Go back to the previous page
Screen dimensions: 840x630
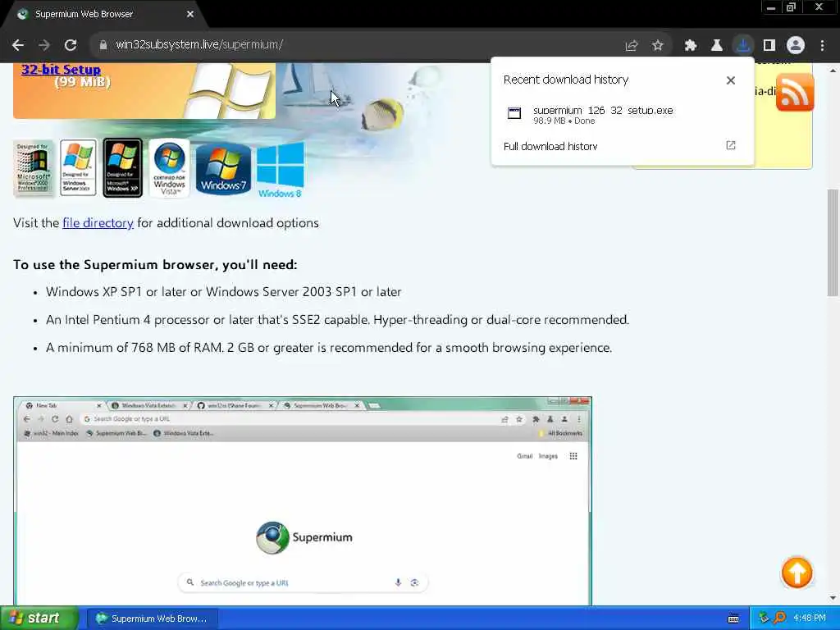click(18, 45)
